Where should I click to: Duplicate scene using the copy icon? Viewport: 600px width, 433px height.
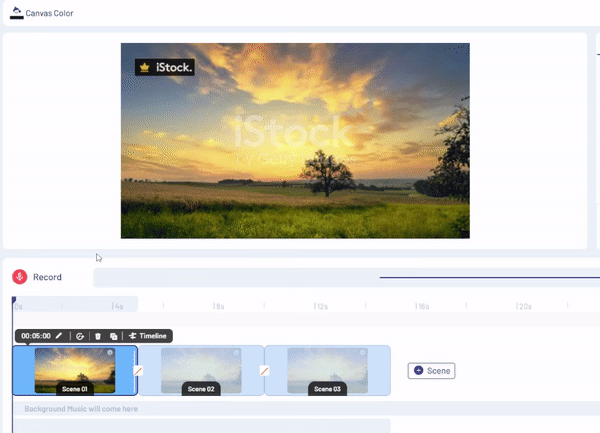click(x=113, y=336)
